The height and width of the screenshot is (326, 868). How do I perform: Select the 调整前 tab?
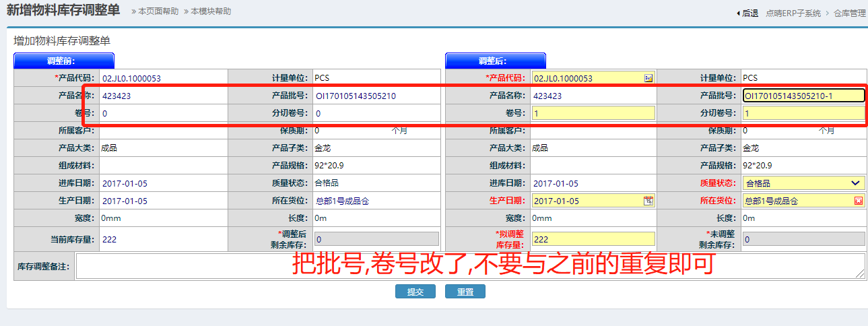[x=64, y=61]
